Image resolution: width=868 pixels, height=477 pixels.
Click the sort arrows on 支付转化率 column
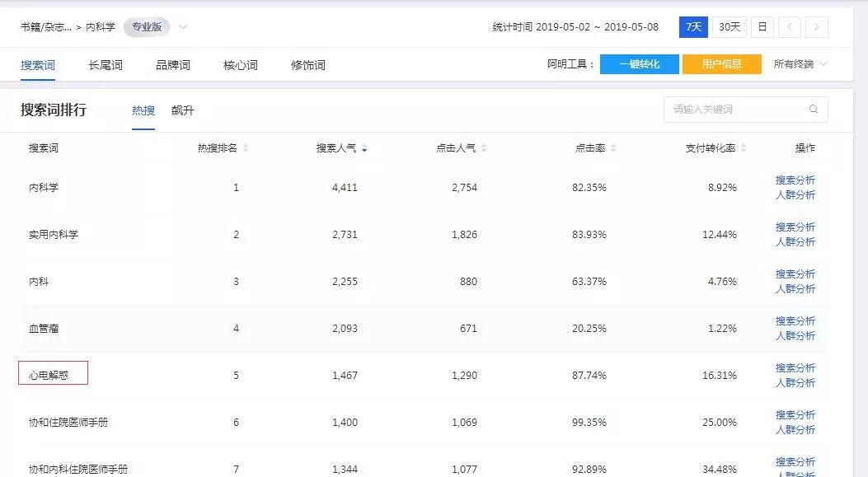(x=741, y=147)
